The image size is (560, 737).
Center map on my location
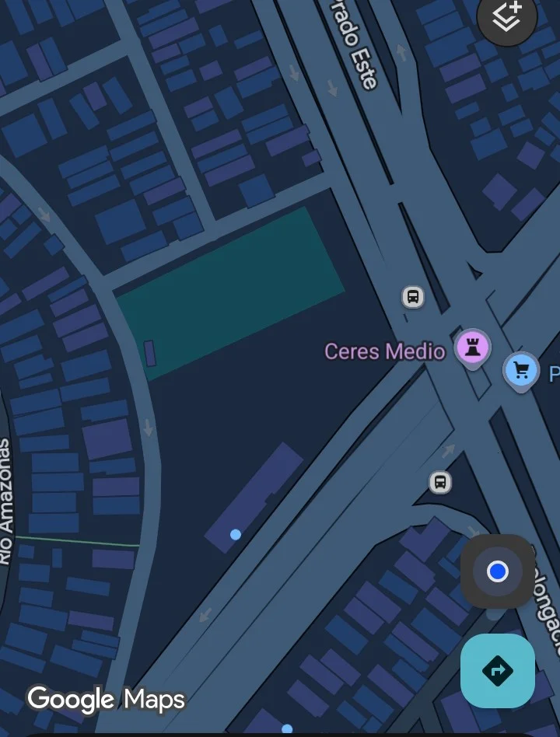click(x=498, y=571)
